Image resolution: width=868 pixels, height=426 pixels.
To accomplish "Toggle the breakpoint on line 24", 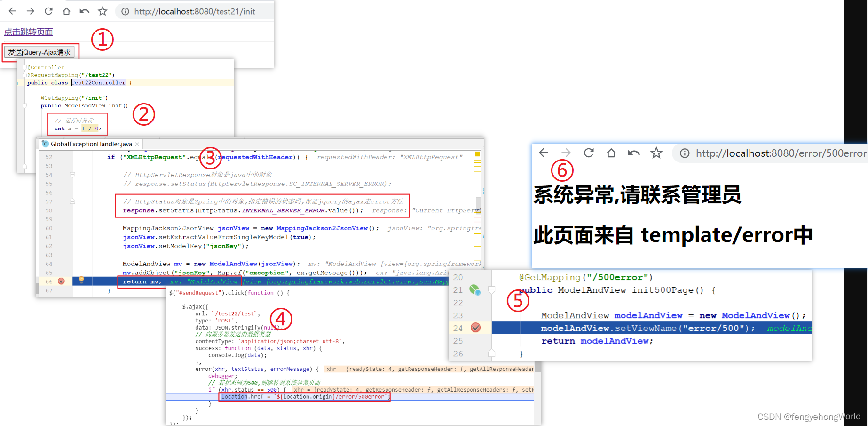I will [475, 328].
